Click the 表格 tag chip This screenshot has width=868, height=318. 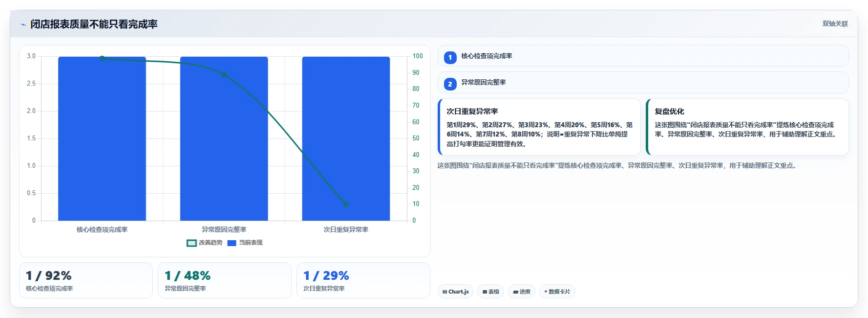click(x=491, y=292)
